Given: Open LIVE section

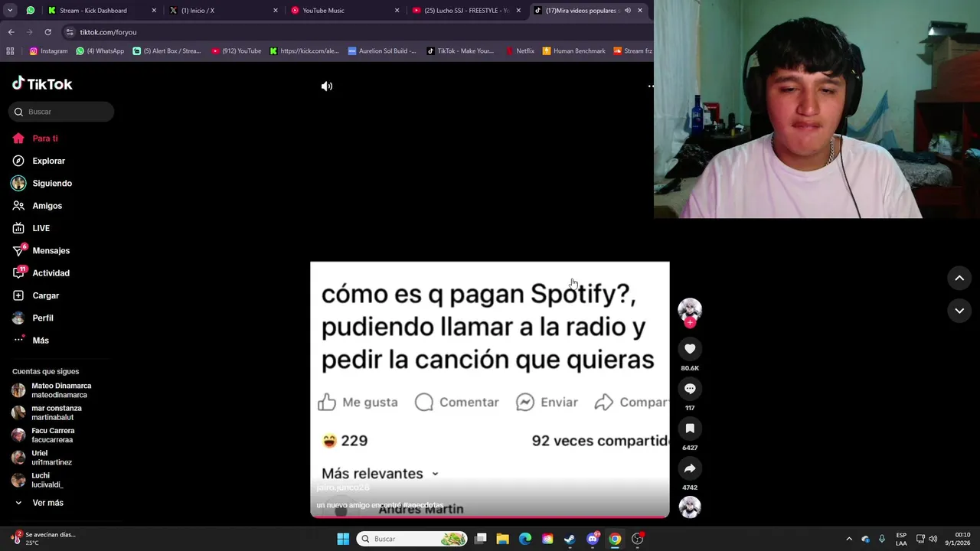Looking at the screenshot, I should pos(31,228).
